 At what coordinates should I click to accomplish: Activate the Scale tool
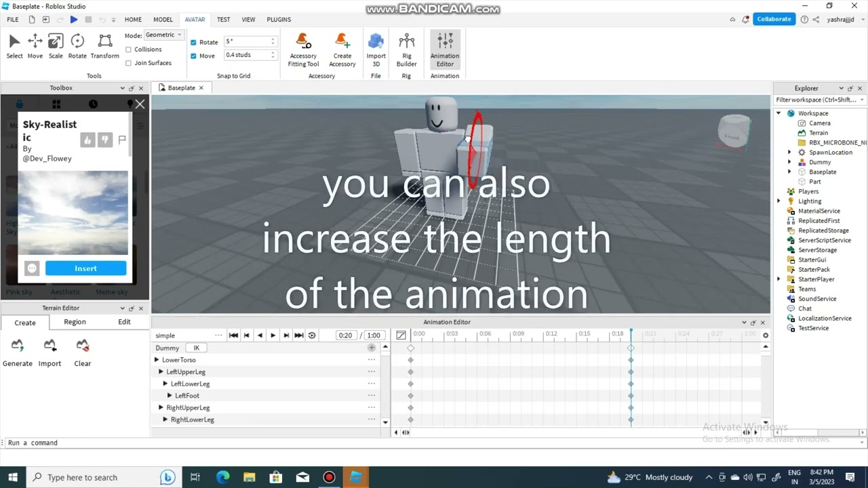pyautogui.click(x=56, y=47)
